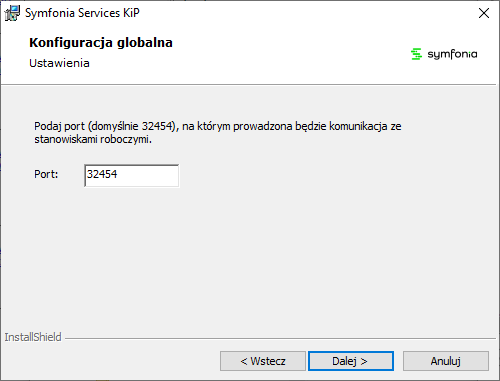Cancel the installation with Anuluj
This screenshot has width=500, height=381.
click(x=446, y=361)
